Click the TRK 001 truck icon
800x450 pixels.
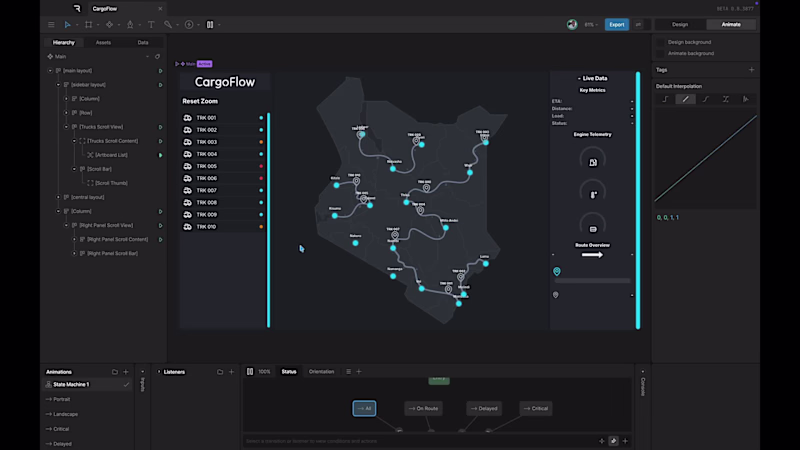pyautogui.click(x=188, y=118)
